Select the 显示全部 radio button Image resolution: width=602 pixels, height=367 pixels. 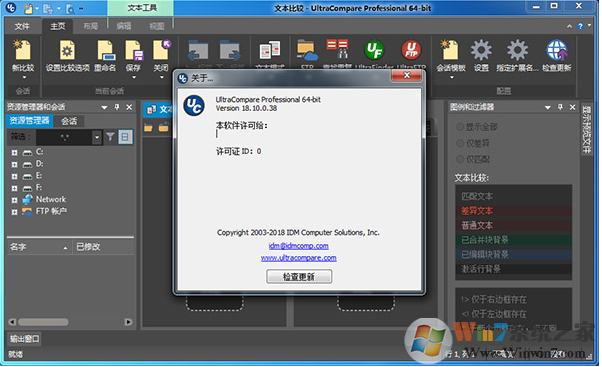click(460, 127)
